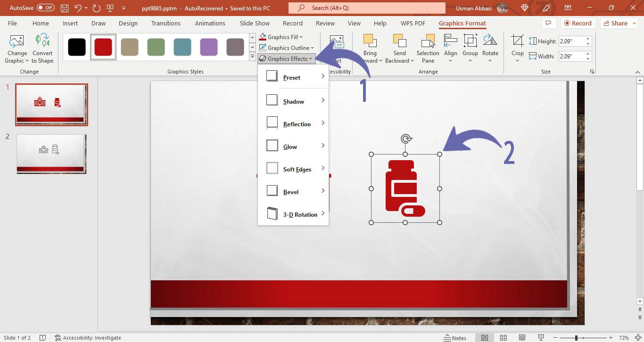Open Customize Quick Access Toolbar dropdown
644x342 pixels.
point(124,8)
